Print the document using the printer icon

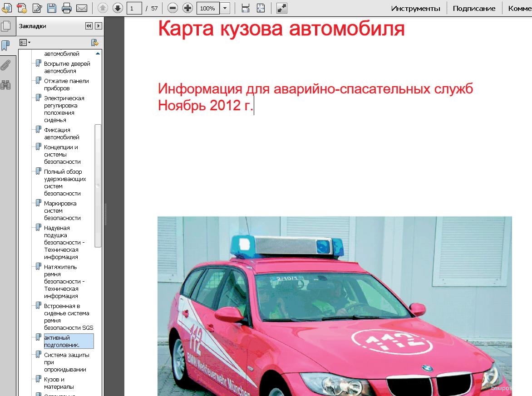tap(67, 8)
